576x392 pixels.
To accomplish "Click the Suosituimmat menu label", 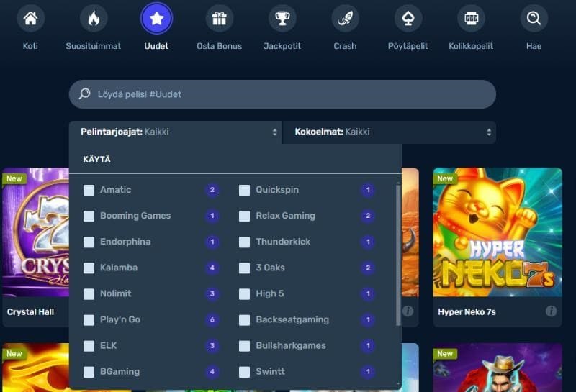I will tap(94, 46).
